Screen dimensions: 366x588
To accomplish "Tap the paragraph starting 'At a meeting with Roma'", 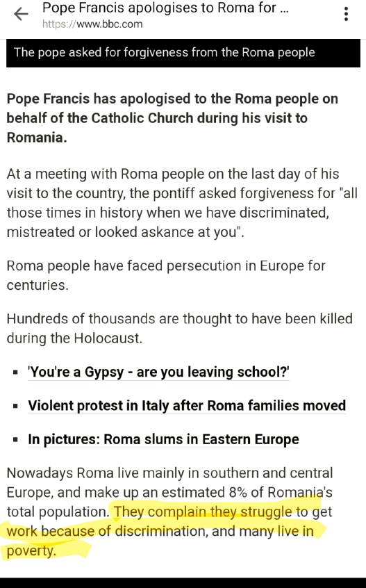I will click(182, 203).
